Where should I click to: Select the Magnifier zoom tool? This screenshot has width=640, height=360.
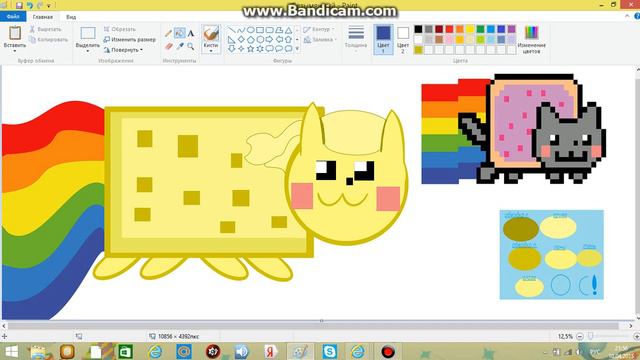pos(191,47)
